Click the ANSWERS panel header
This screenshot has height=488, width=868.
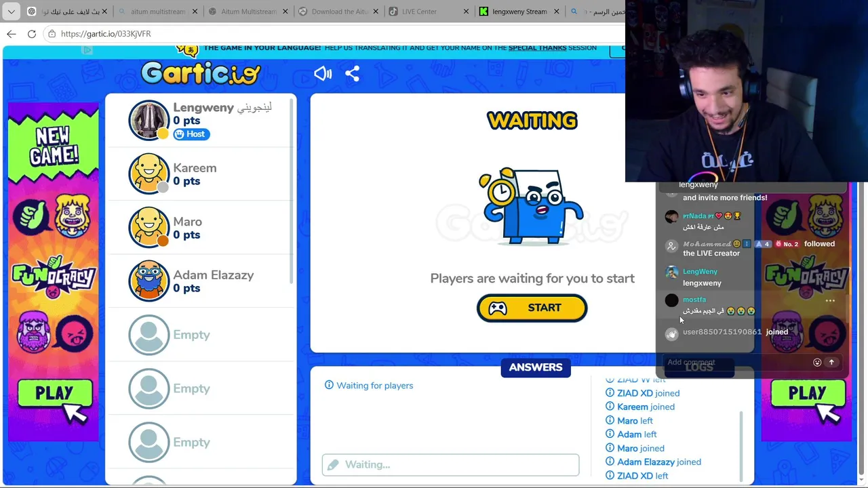pos(536,367)
